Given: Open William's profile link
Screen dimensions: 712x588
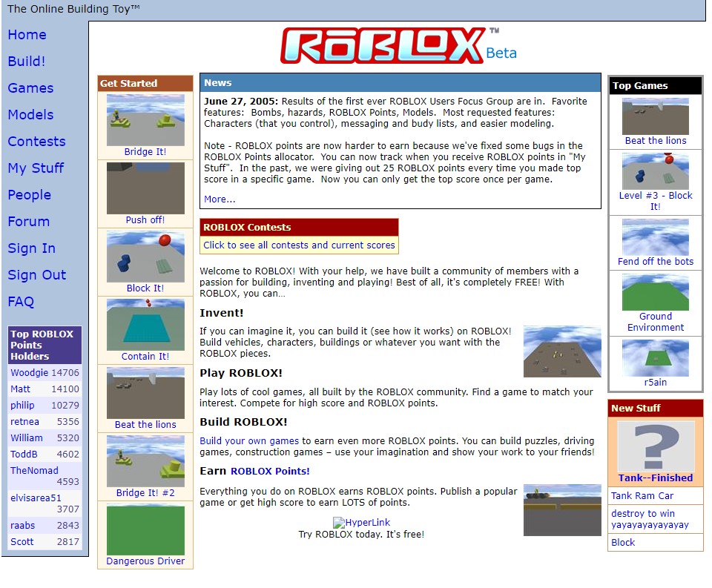Looking at the screenshot, I should 27,438.
